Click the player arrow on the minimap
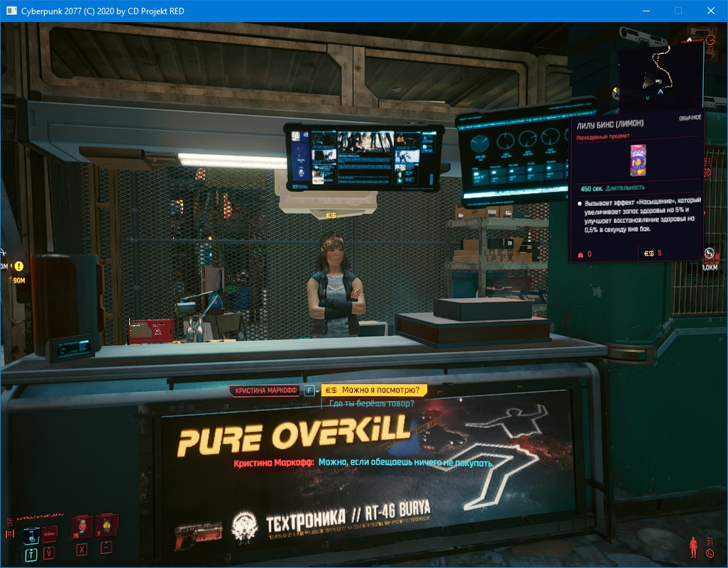Viewport: 728px width, 568px height. click(660, 92)
